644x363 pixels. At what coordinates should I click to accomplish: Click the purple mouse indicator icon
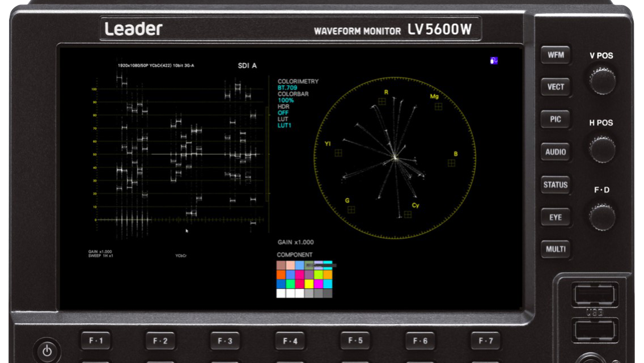point(494,61)
